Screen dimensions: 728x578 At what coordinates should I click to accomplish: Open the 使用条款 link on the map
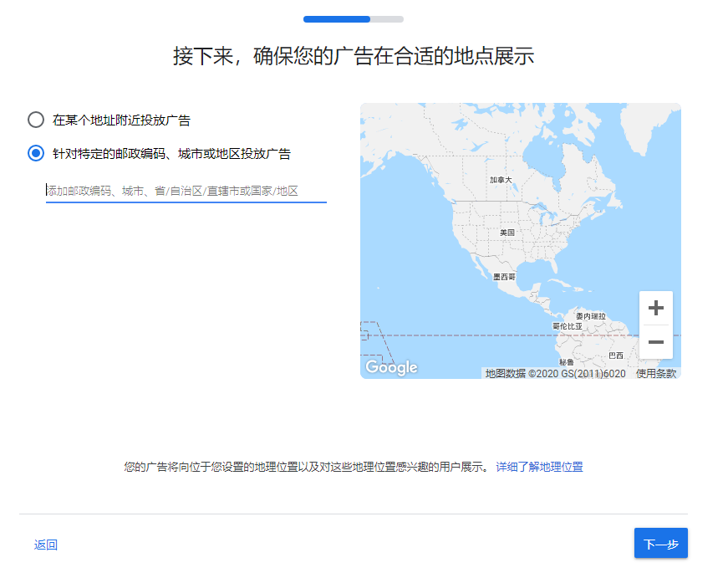tap(656, 374)
